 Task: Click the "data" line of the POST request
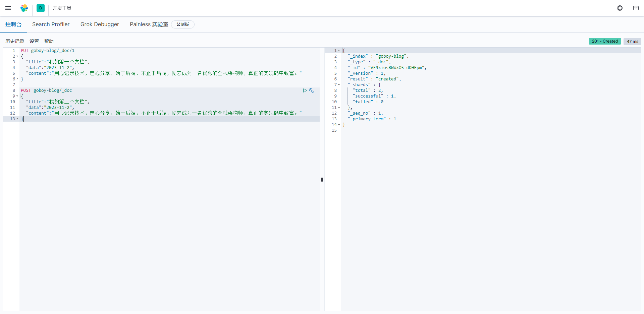pyautogui.click(x=50, y=108)
